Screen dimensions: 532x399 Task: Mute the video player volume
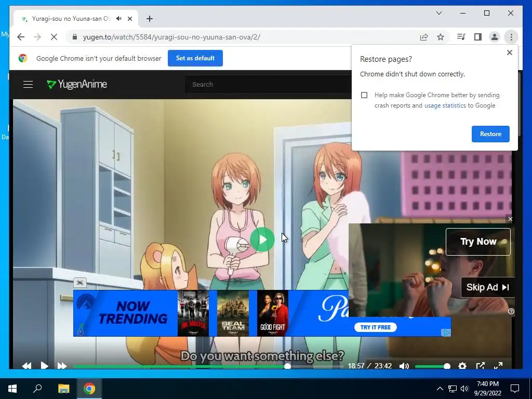[404, 366]
